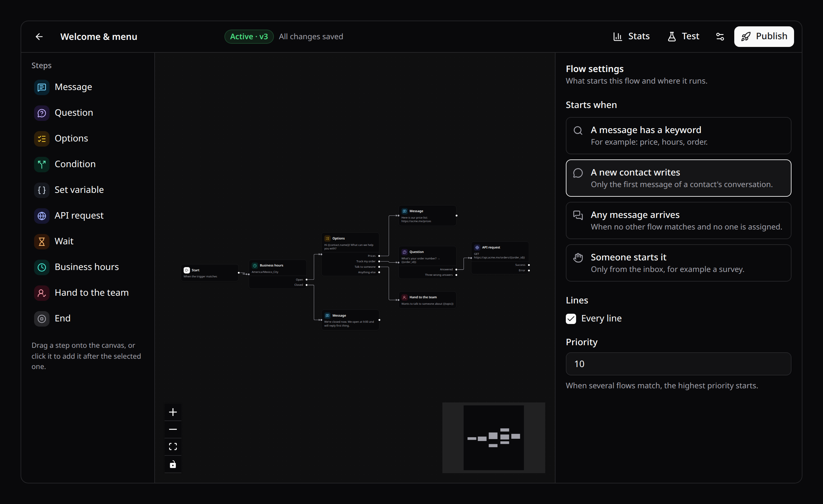
Task: Click the Active · v3 status badge
Action: tap(249, 36)
